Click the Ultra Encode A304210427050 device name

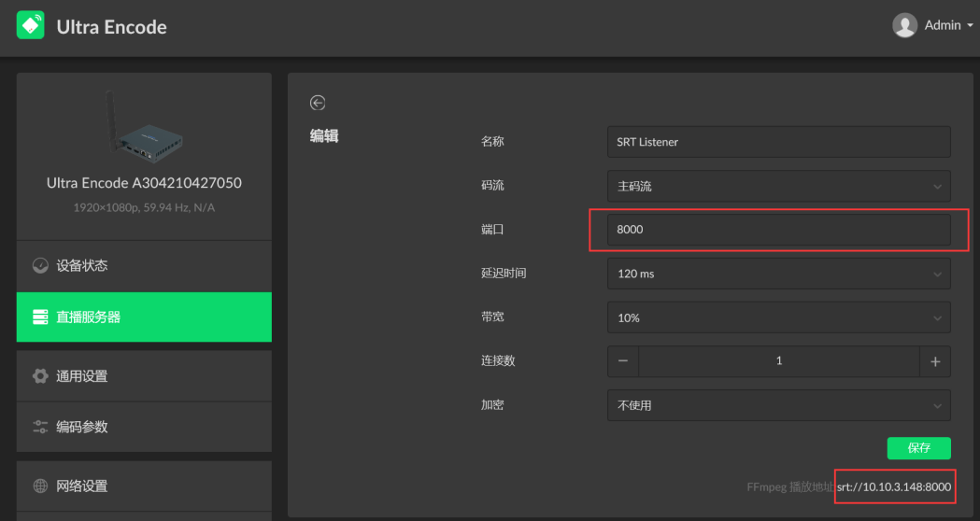(x=145, y=183)
